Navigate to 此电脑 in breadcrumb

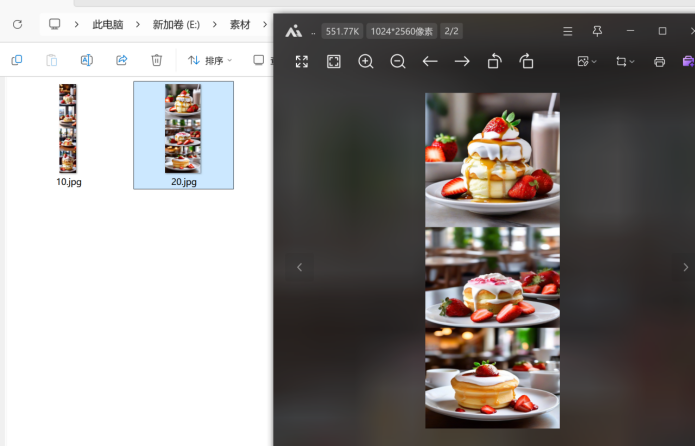(x=108, y=24)
